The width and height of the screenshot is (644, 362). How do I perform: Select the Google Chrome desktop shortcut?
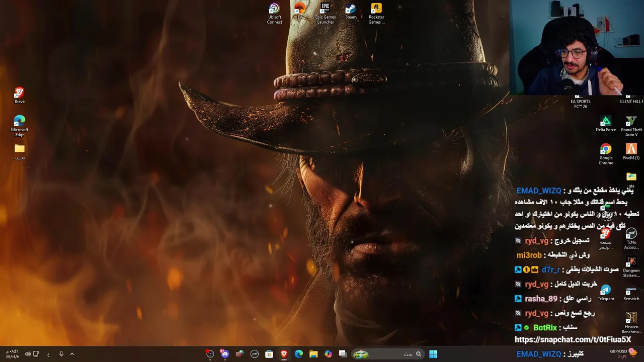tap(606, 154)
